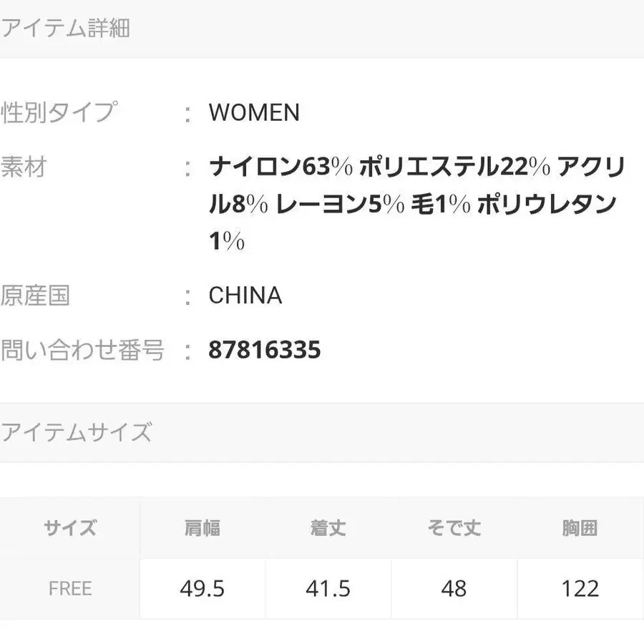Select the サイズ column header
The image size is (644, 644).
point(70,529)
